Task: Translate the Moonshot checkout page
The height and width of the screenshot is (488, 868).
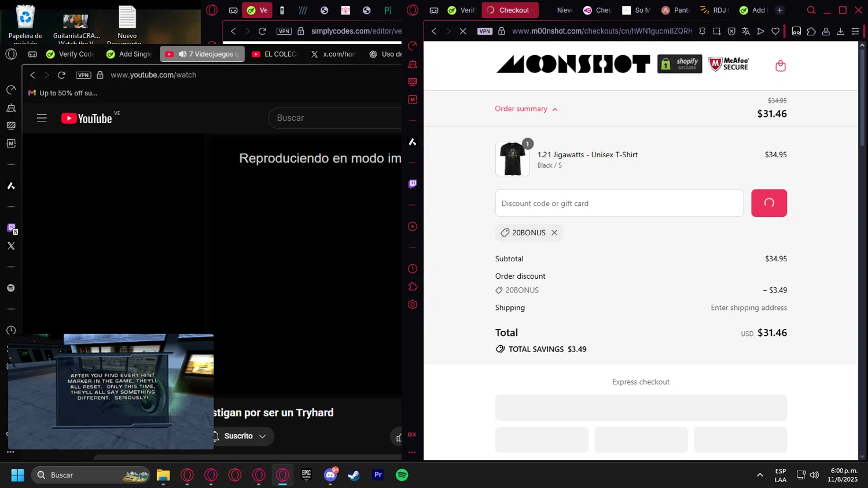Action: (x=746, y=31)
